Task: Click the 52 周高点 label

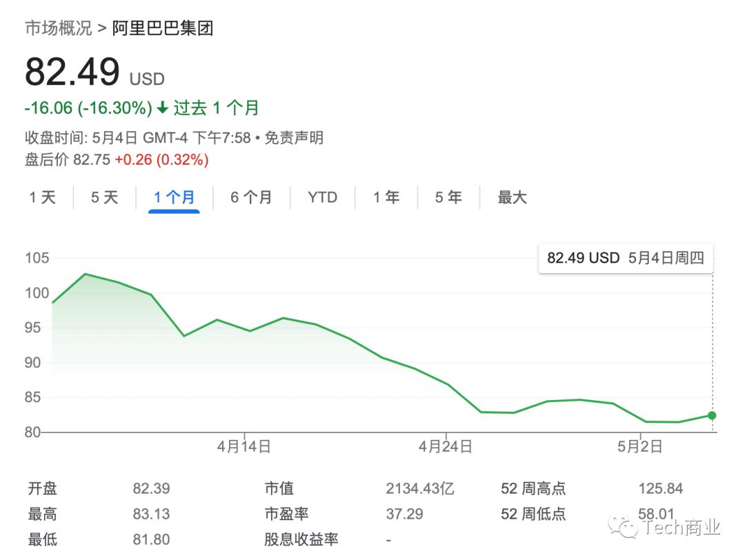Action: coord(533,488)
